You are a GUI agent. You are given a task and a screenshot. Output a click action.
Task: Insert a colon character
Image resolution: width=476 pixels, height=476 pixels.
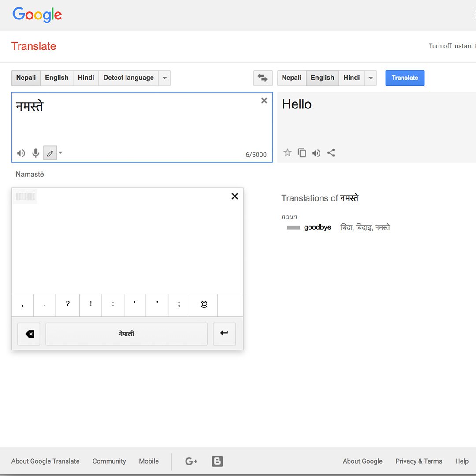[x=113, y=305]
